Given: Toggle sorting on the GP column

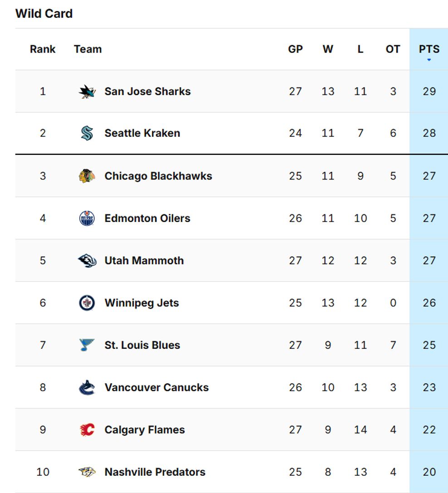Looking at the screenshot, I should click(x=296, y=49).
